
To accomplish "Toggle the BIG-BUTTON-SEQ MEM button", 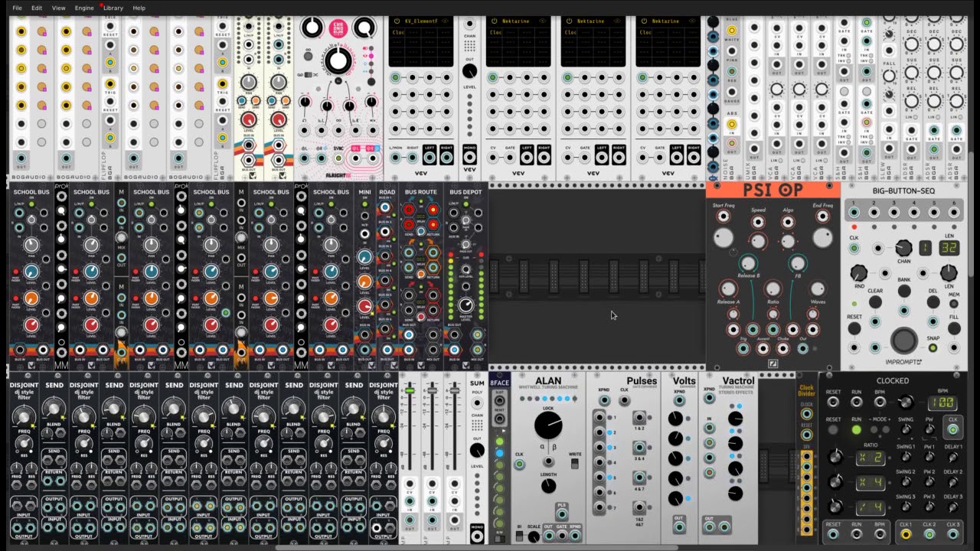I will pos(954,304).
